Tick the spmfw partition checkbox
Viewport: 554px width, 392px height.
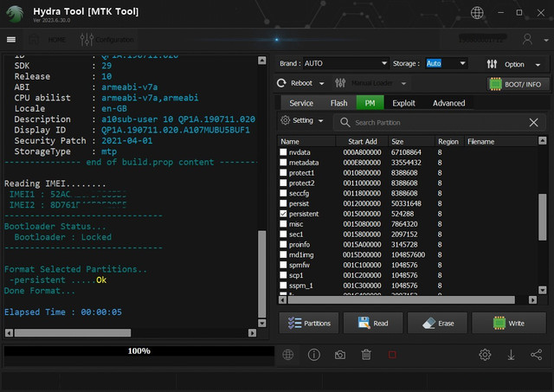pyautogui.click(x=283, y=265)
